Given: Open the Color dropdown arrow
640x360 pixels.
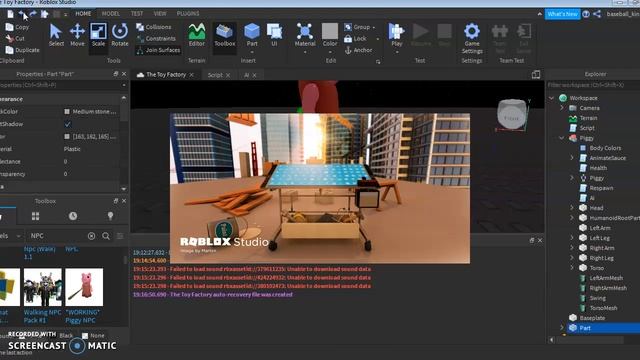Looking at the screenshot, I should [330, 52].
